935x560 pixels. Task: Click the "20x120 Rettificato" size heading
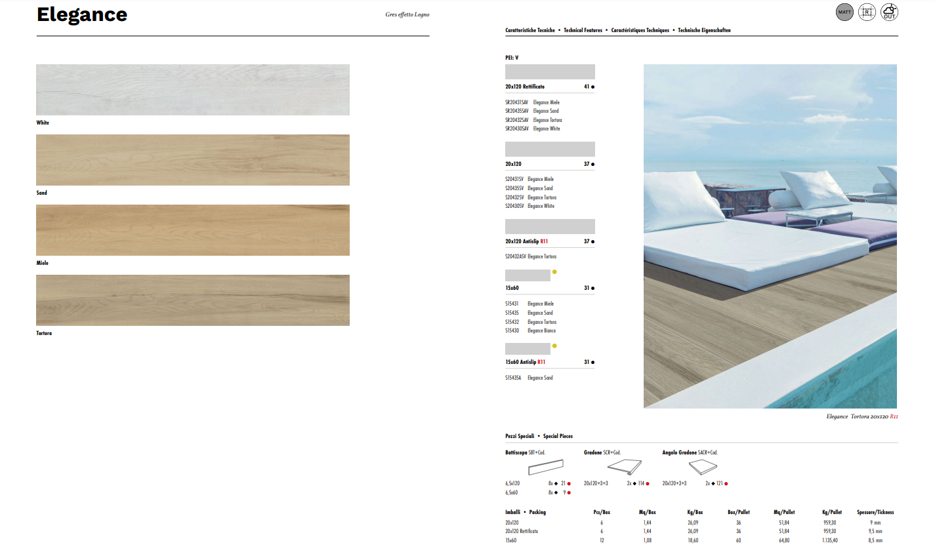(525, 87)
